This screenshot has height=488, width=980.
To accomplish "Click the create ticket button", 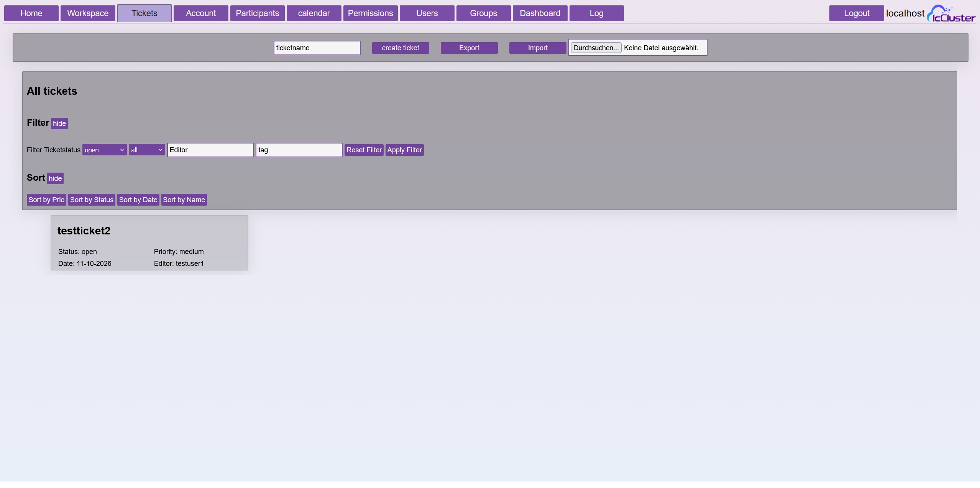I will (401, 48).
